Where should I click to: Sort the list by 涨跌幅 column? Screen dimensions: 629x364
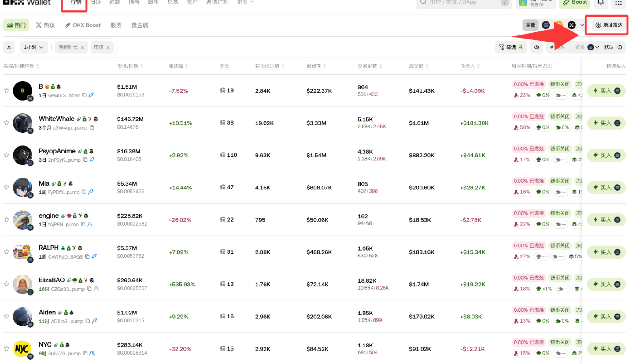tap(178, 66)
